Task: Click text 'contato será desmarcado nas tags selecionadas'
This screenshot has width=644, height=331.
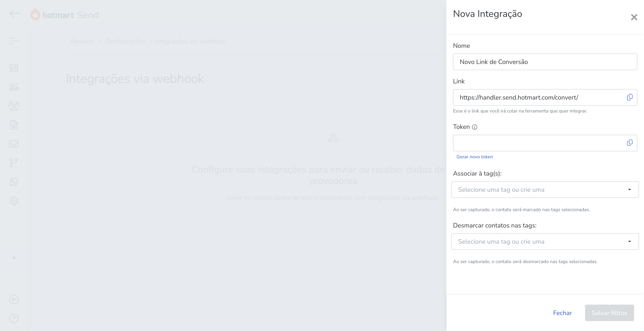Action: pos(546,261)
